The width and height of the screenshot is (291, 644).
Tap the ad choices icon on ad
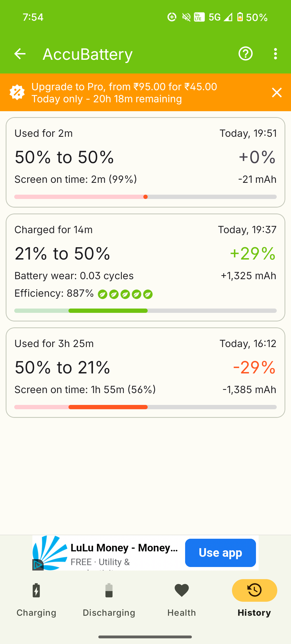38,565
